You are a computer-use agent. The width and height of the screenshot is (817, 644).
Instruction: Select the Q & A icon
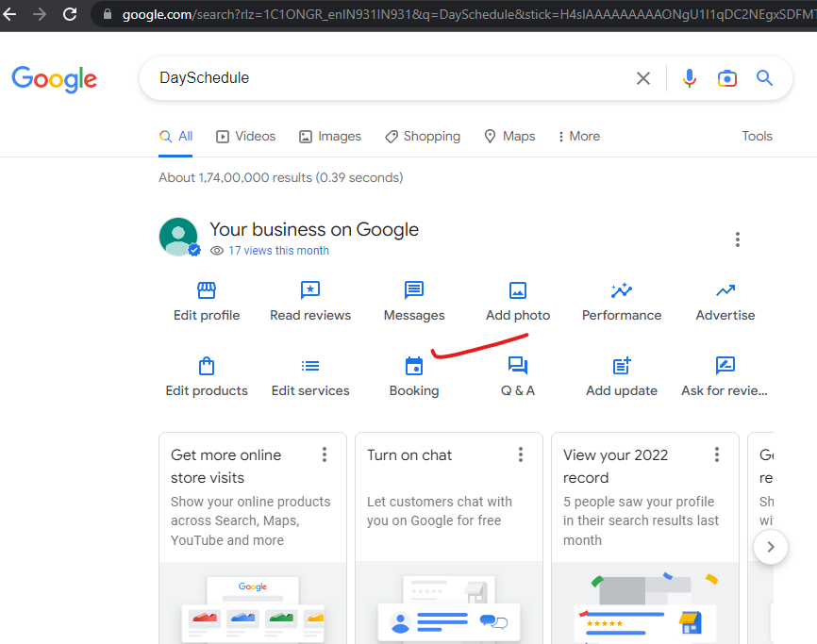click(517, 367)
